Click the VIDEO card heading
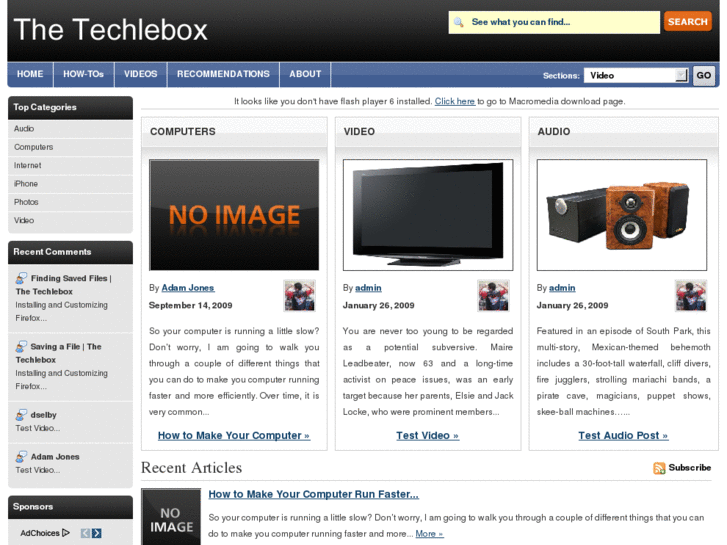This screenshot has height=545, width=727. click(359, 131)
